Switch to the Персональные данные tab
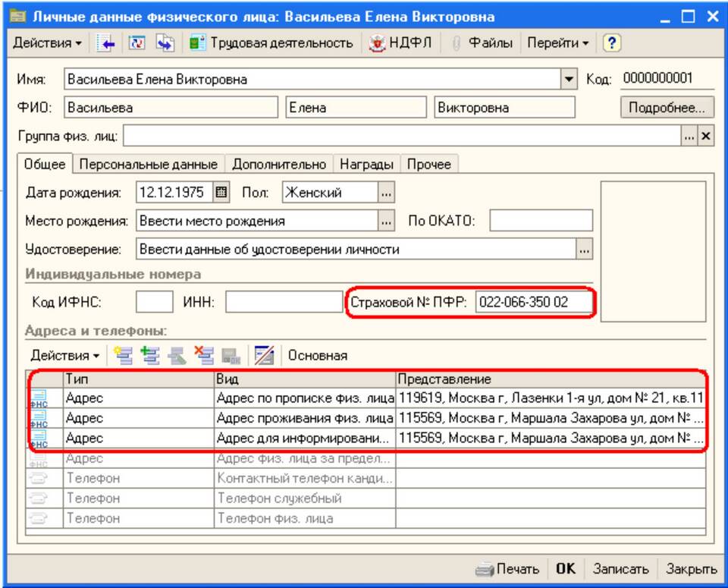This screenshot has width=728, height=588. 148,165
